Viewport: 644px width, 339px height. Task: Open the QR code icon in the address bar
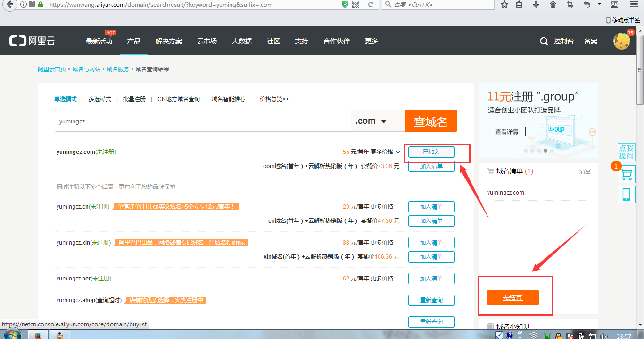355,4
